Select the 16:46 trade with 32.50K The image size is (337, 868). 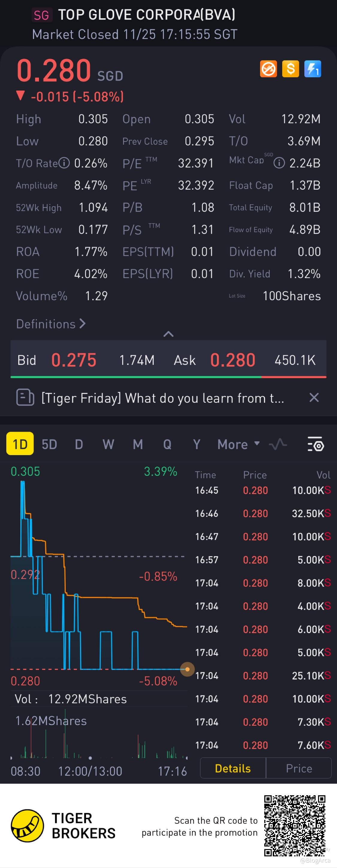click(263, 514)
